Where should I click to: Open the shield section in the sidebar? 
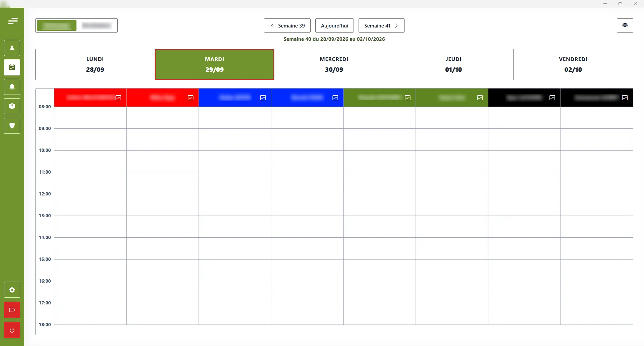pyautogui.click(x=12, y=126)
